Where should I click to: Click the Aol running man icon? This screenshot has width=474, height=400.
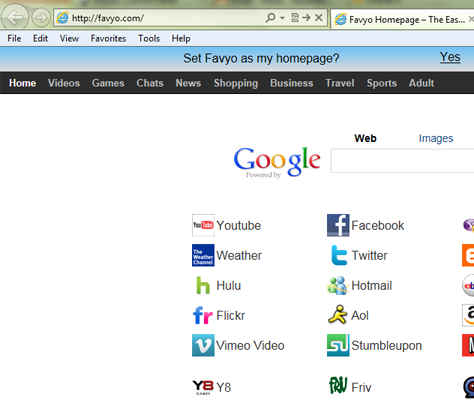[338, 315]
